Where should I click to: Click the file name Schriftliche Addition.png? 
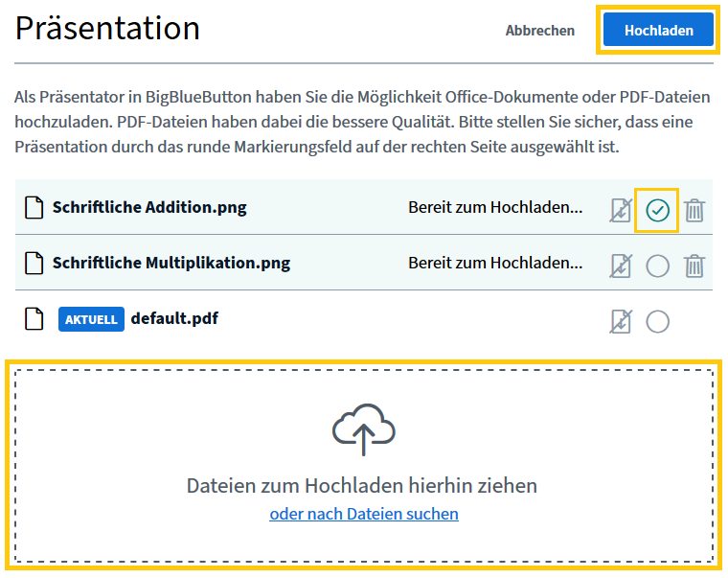(149, 207)
